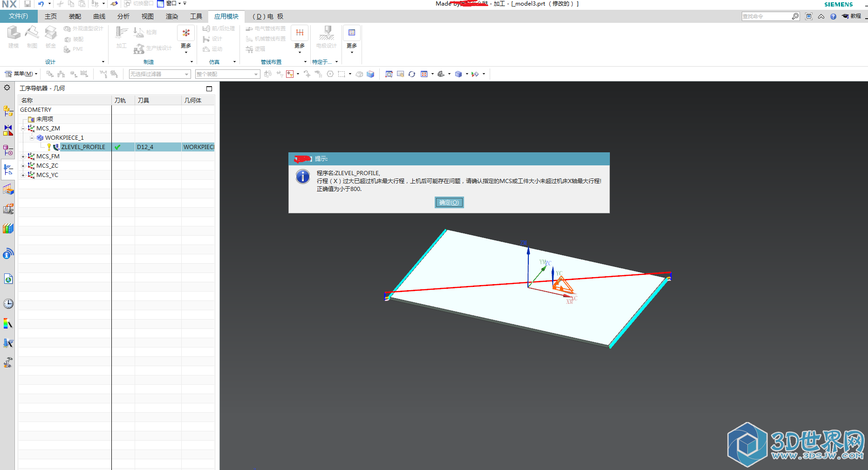This screenshot has height=470, width=868.
Task: Click the rotate view icon
Action: [x=412, y=74]
